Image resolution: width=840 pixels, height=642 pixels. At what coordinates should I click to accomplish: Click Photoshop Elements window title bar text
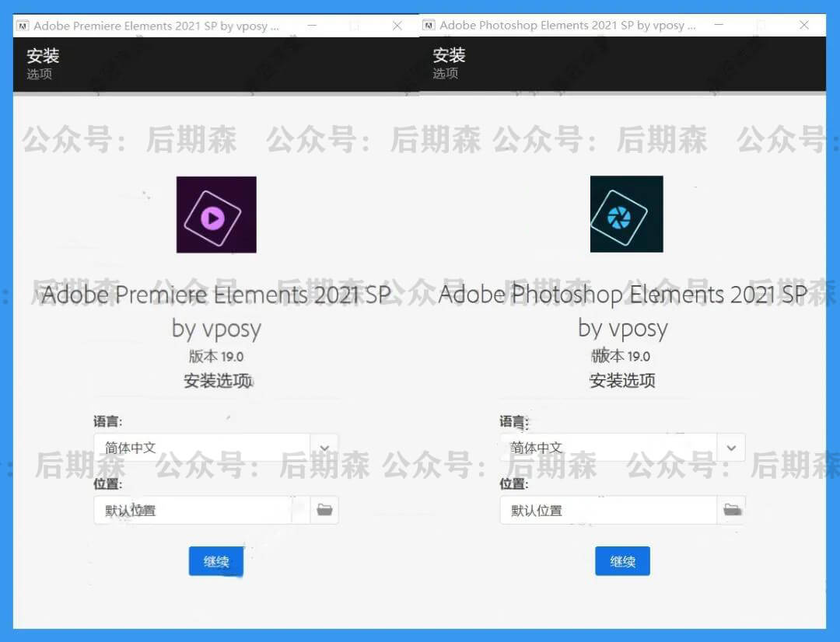click(568, 25)
